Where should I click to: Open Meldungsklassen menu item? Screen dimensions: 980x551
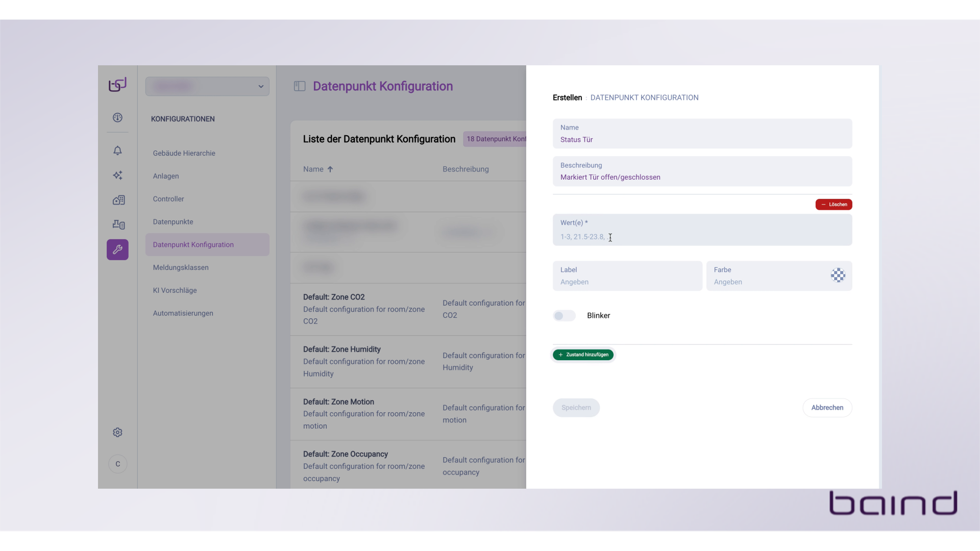click(x=181, y=267)
